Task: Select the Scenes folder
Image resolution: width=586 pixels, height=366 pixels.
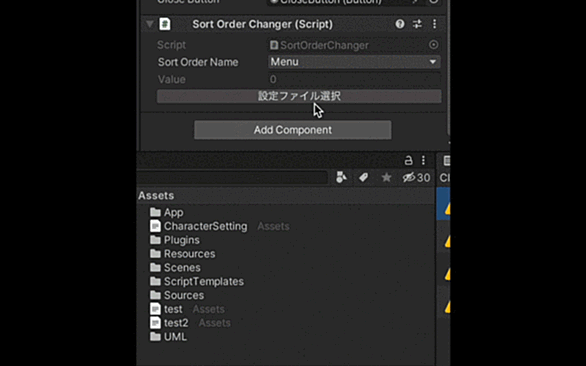Action: point(182,268)
